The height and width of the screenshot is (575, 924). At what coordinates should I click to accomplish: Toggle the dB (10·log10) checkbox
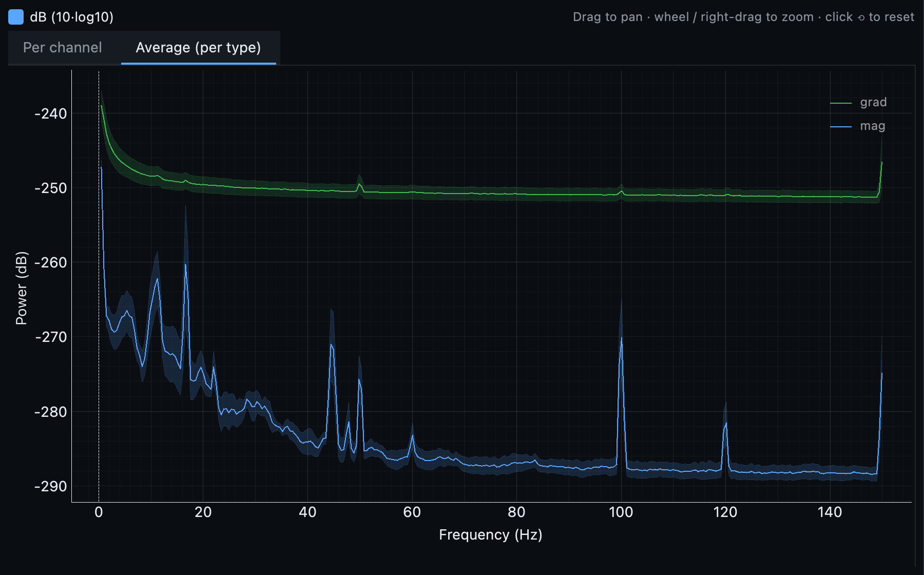click(x=16, y=17)
